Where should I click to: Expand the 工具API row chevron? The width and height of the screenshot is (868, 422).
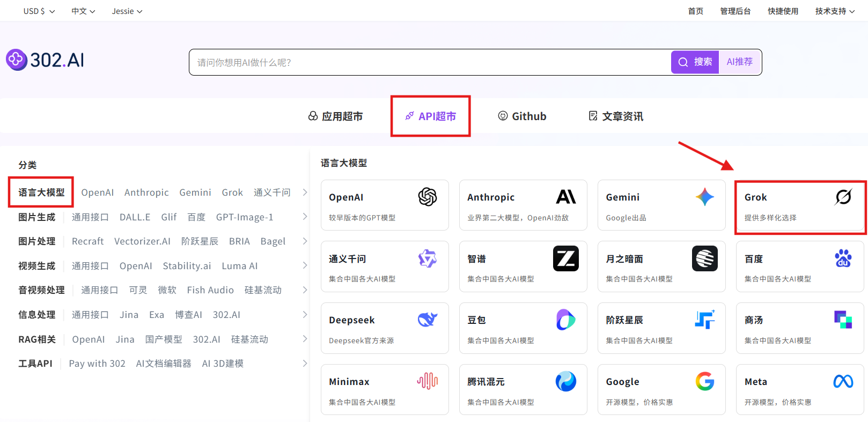point(305,363)
